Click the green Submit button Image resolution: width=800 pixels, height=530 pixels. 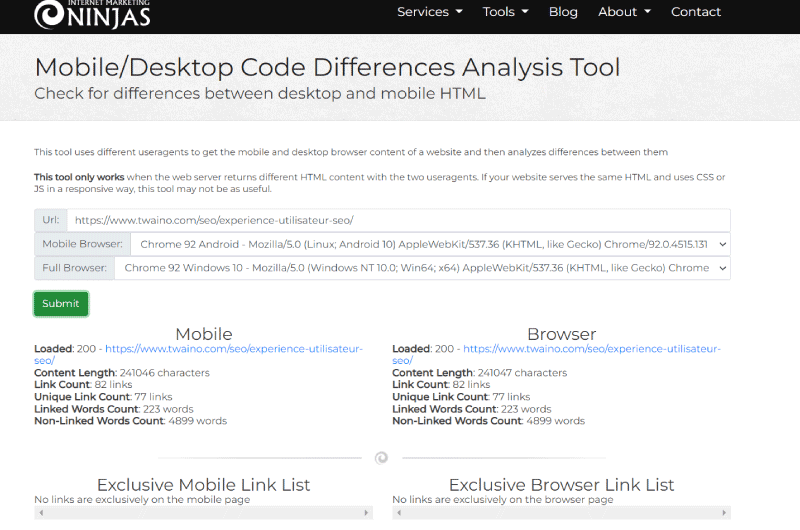(61, 304)
